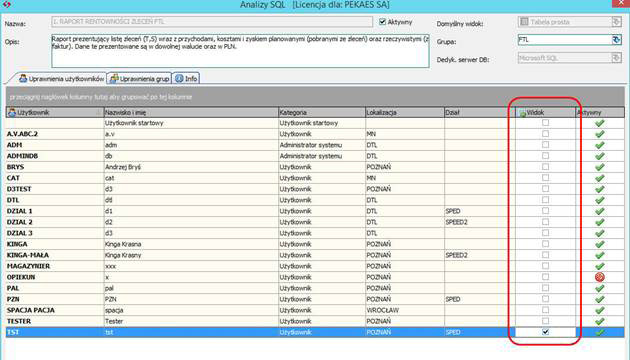Image resolution: width=630 pixels, height=360 pixels.
Task: Check the Widok checkbox for SPACJA PACJA
Action: [545, 310]
